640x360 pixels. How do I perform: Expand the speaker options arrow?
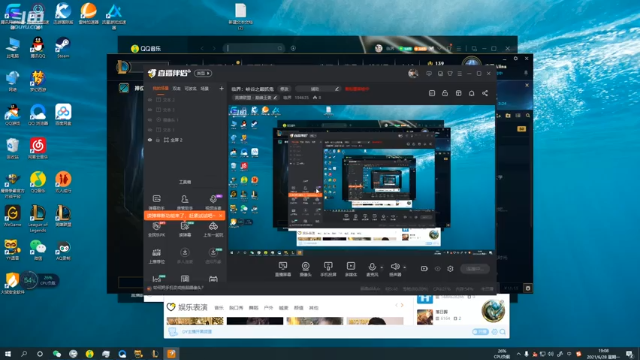click(404, 268)
